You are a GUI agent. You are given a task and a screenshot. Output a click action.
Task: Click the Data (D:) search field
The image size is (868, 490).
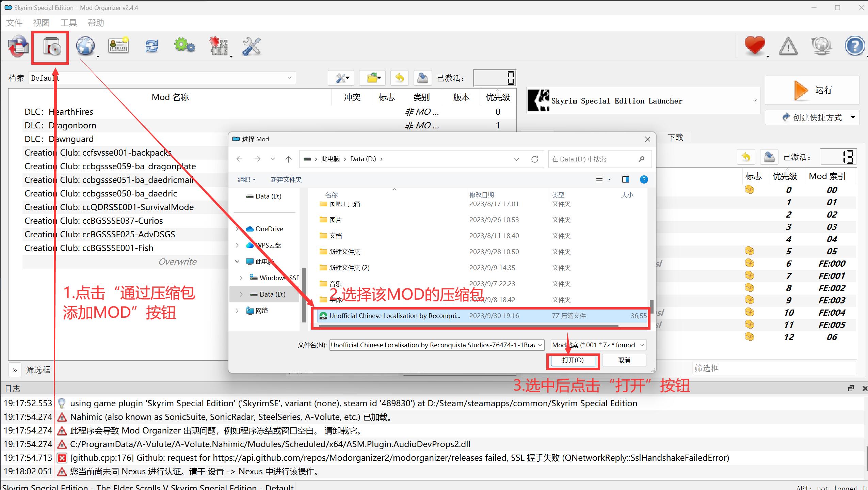pyautogui.click(x=593, y=159)
